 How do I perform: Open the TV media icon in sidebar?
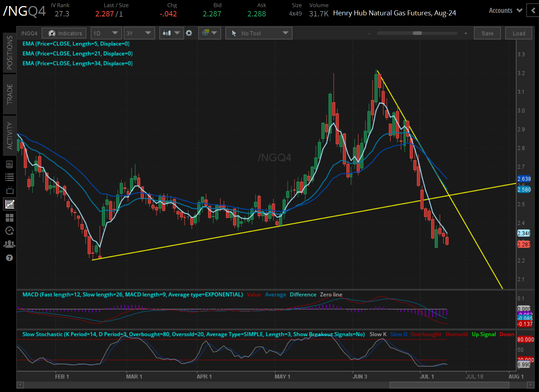click(10, 190)
